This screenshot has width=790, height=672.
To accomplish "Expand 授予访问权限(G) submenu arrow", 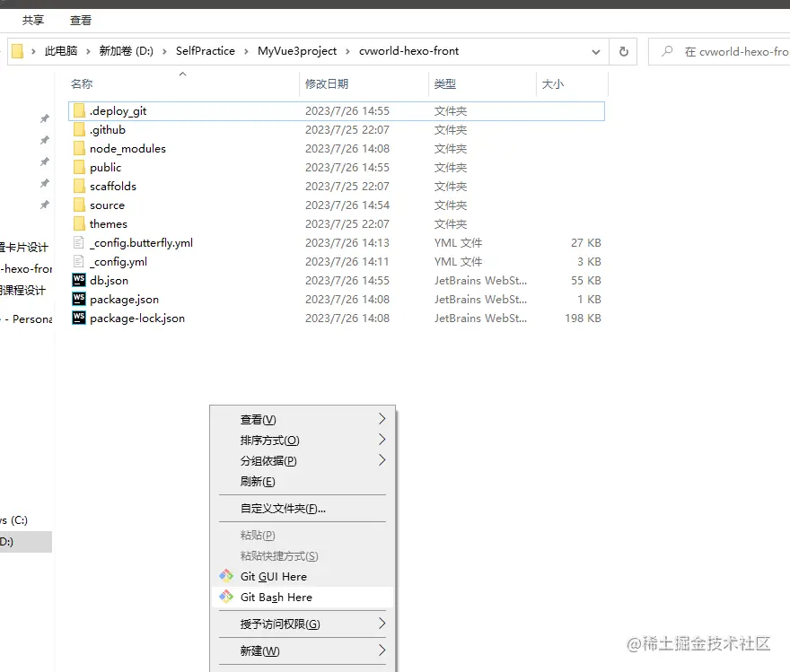I will (x=382, y=624).
